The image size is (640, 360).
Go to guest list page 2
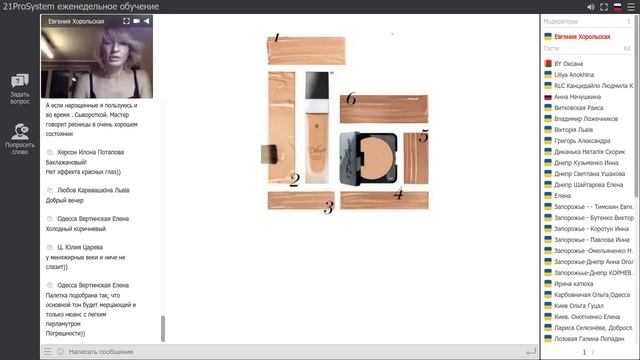click(x=593, y=352)
